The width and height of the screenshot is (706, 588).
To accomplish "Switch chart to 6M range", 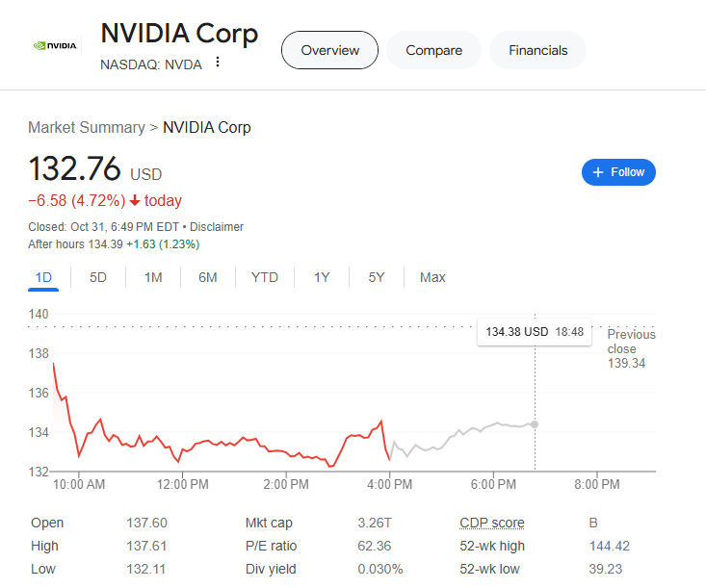I will coord(208,277).
